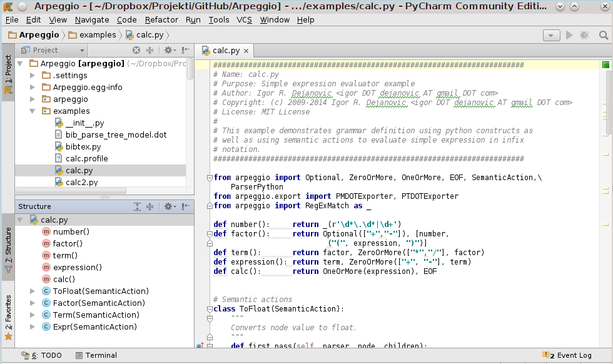The image size is (613, 364).
Task: Toggle the 1: Project side tool window
Action: [8, 73]
